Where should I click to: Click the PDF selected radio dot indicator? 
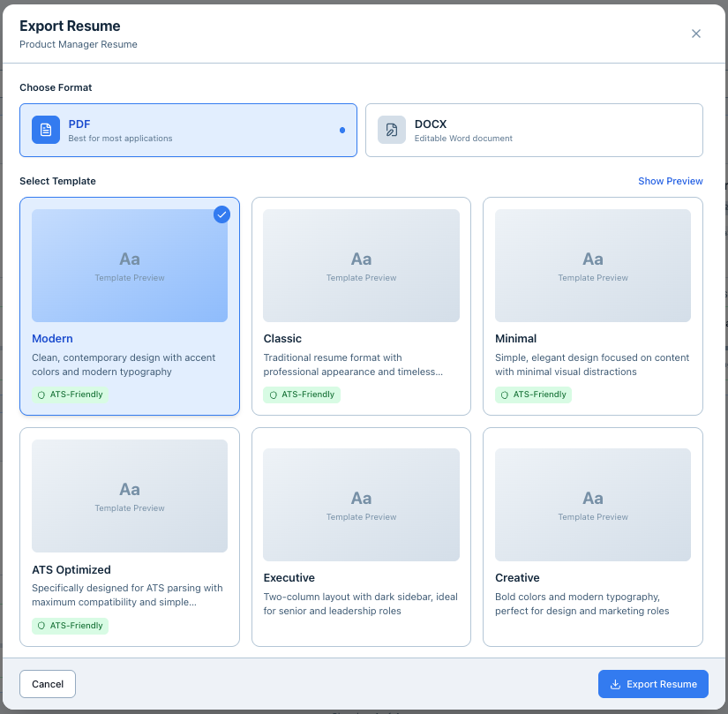(x=342, y=131)
